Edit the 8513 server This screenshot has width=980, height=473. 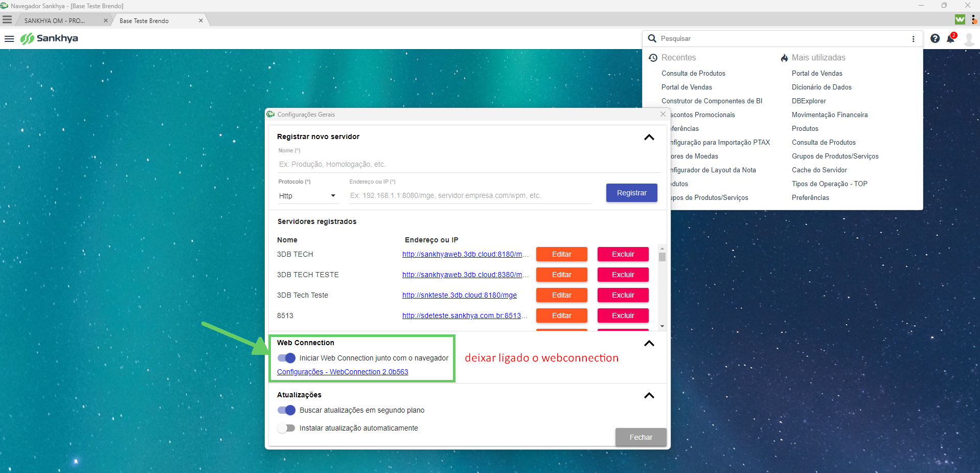point(561,316)
